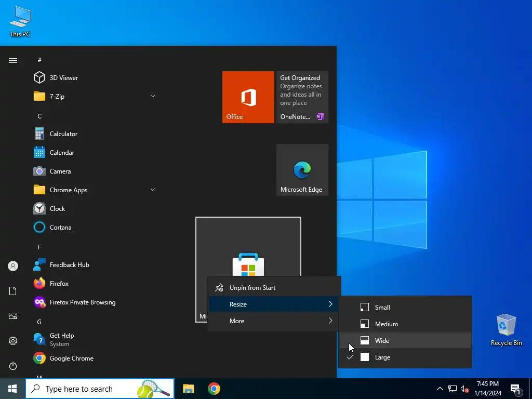Click the Office tile
The width and height of the screenshot is (532, 399).
click(x=248, y=97)
